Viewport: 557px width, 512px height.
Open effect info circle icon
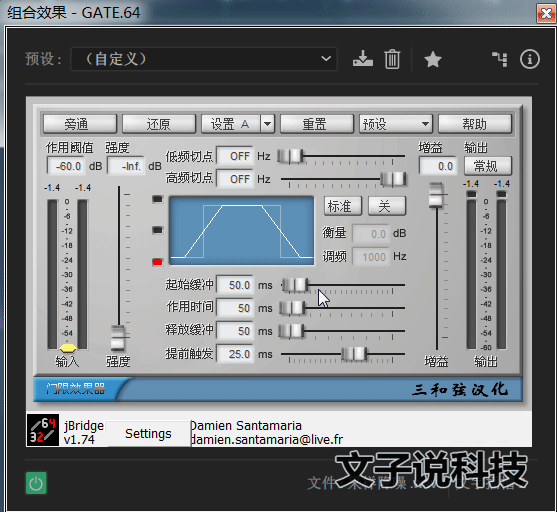[530, 59]
